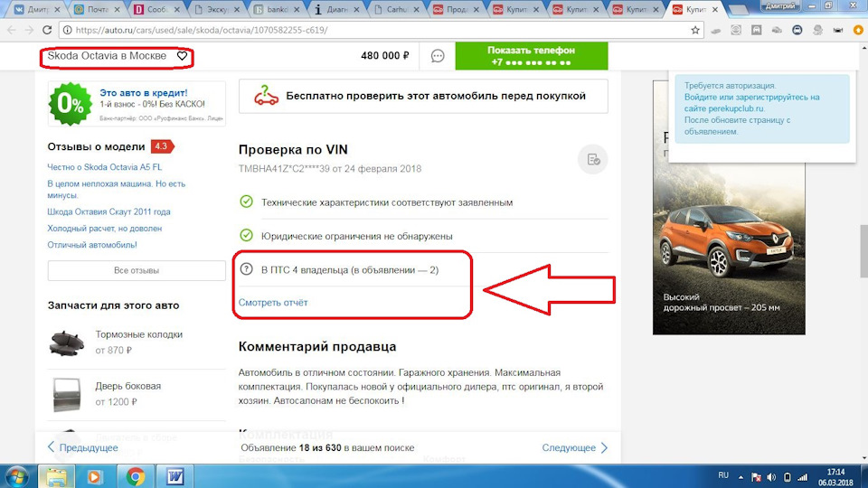Open new browser tab button
Image resolution: width=868 pixels, height=488 pixels.
click(x=739, y=9)
